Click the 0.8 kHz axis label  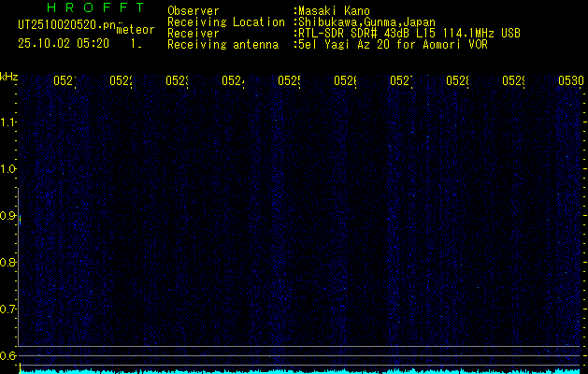pyautogui.click(x=7, y=263)
